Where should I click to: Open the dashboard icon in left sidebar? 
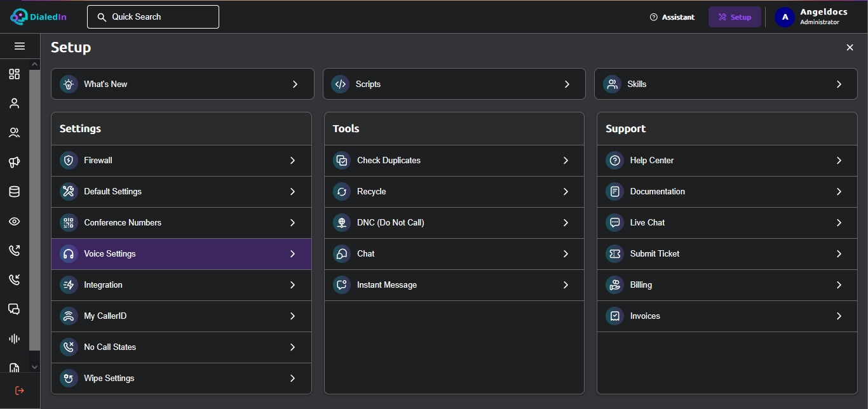click(x=14, y=74)
